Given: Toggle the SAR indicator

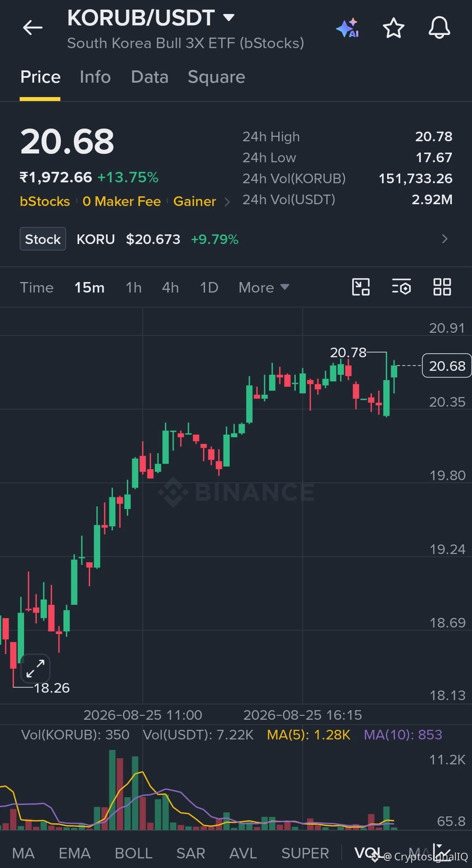Looking at the screenshot, I should 191,853.
